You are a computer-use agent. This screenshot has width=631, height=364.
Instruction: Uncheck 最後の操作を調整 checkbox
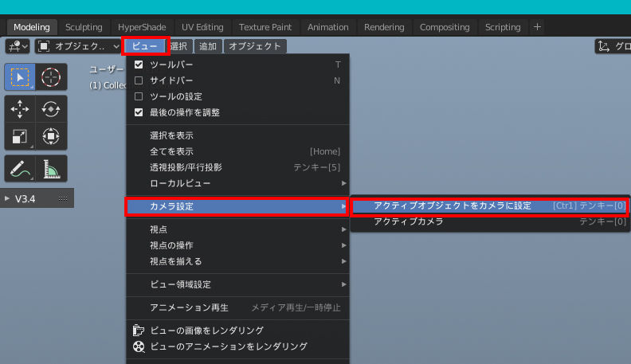[139, 112]
